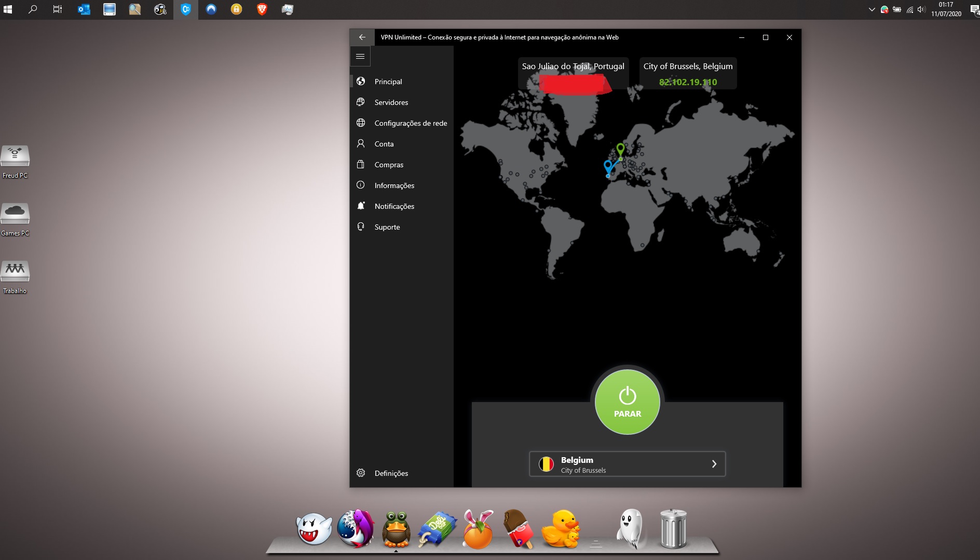Image resolution: width=980 pixels, height=560 pixels.
Task: Click the City of Brussels, Belgium label
Action: (688, 66)
